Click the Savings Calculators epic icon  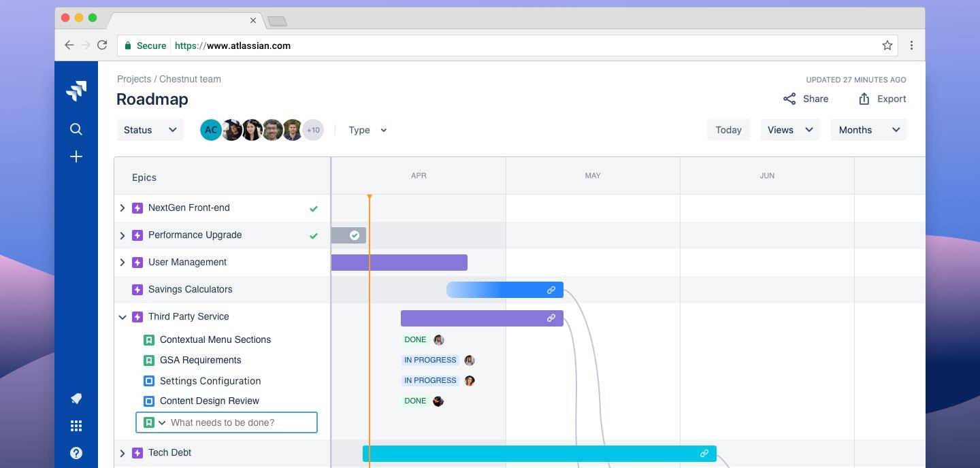click(x=137, y=290)
